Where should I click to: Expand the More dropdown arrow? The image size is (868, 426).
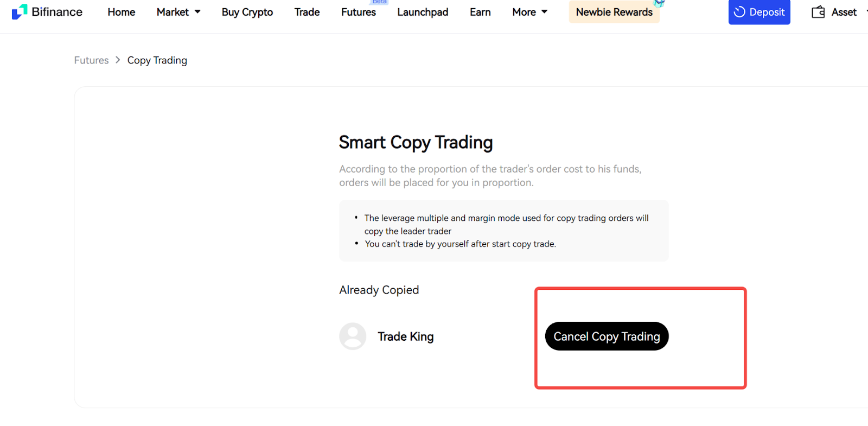544,12
